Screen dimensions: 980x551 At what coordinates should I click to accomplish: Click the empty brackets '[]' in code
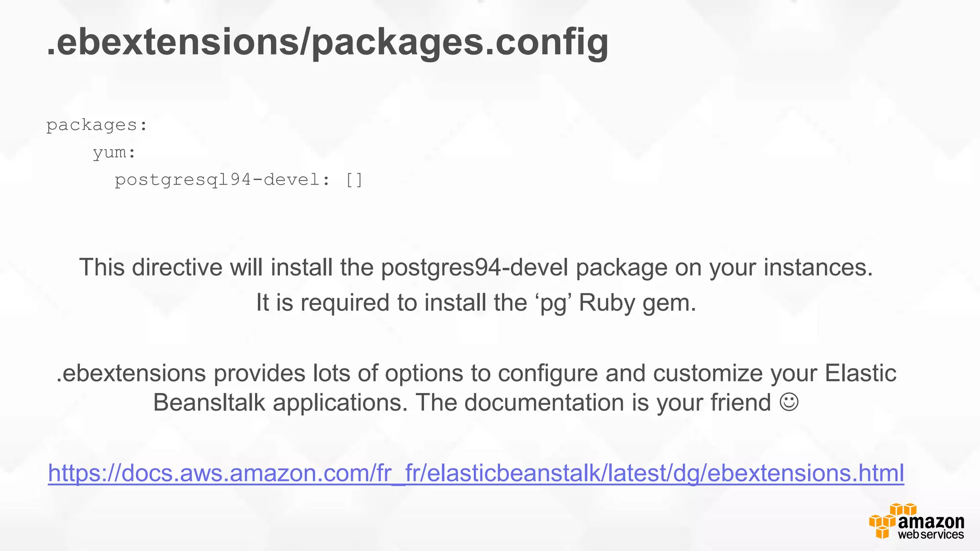354,180
